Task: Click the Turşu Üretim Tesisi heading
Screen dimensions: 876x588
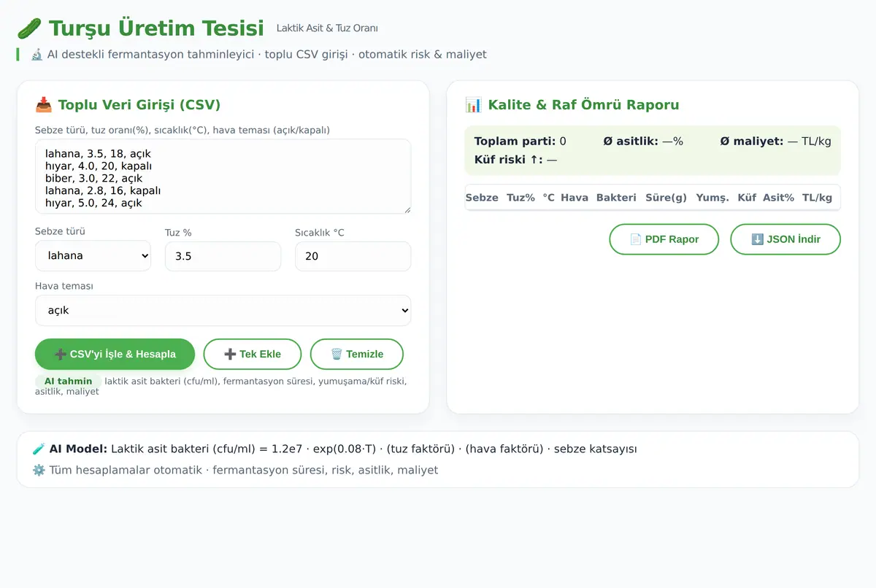Action: 156,28
